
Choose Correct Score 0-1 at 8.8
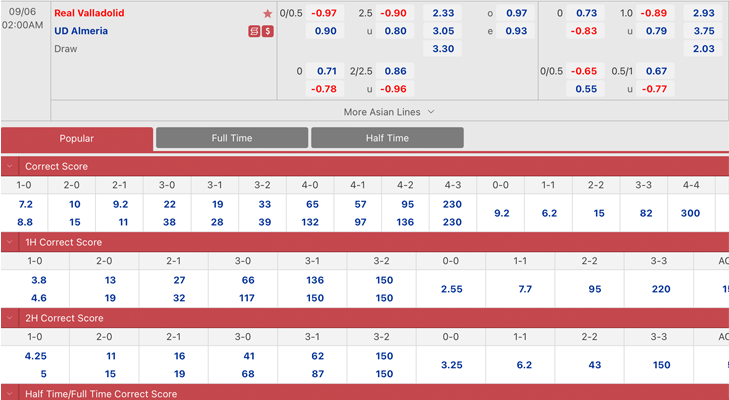25,222
